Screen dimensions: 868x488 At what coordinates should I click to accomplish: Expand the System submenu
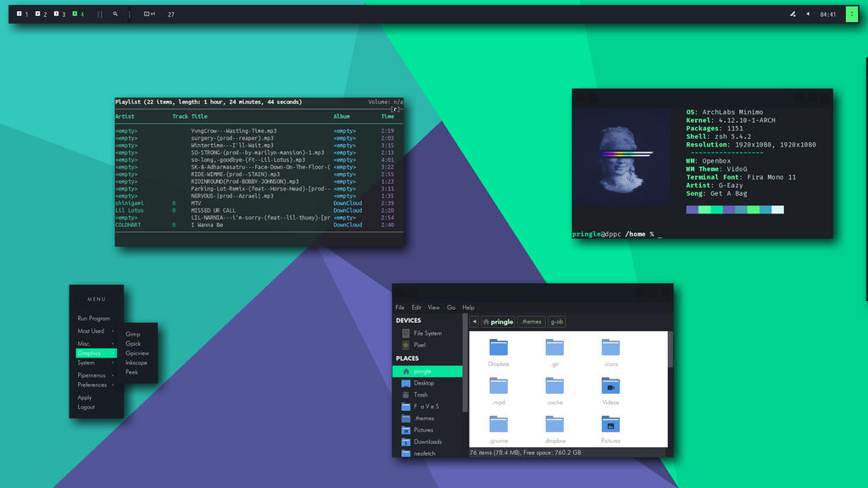[87, 363]
